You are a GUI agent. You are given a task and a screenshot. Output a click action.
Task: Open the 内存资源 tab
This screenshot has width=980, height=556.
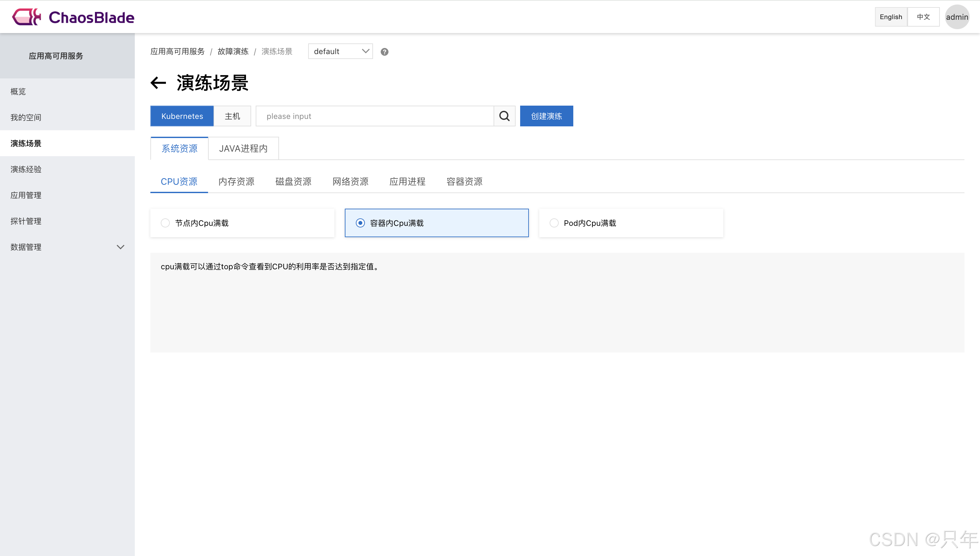tap(236, 181)
